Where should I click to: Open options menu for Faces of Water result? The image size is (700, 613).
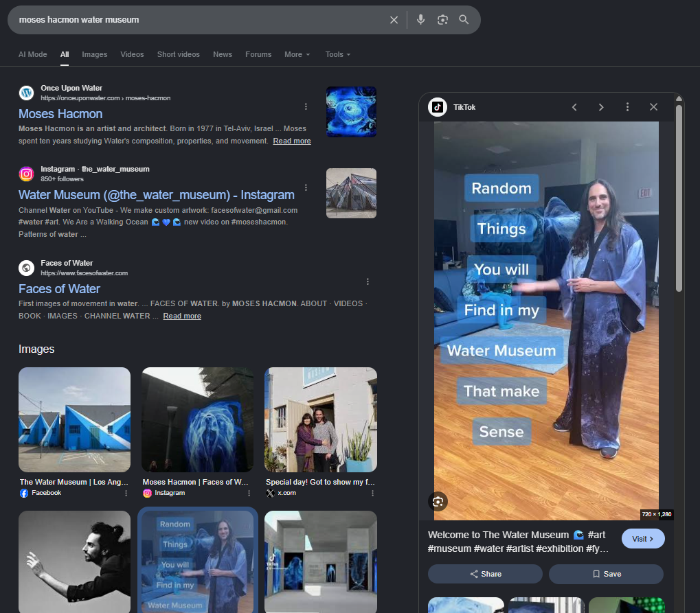pos(368,281)
